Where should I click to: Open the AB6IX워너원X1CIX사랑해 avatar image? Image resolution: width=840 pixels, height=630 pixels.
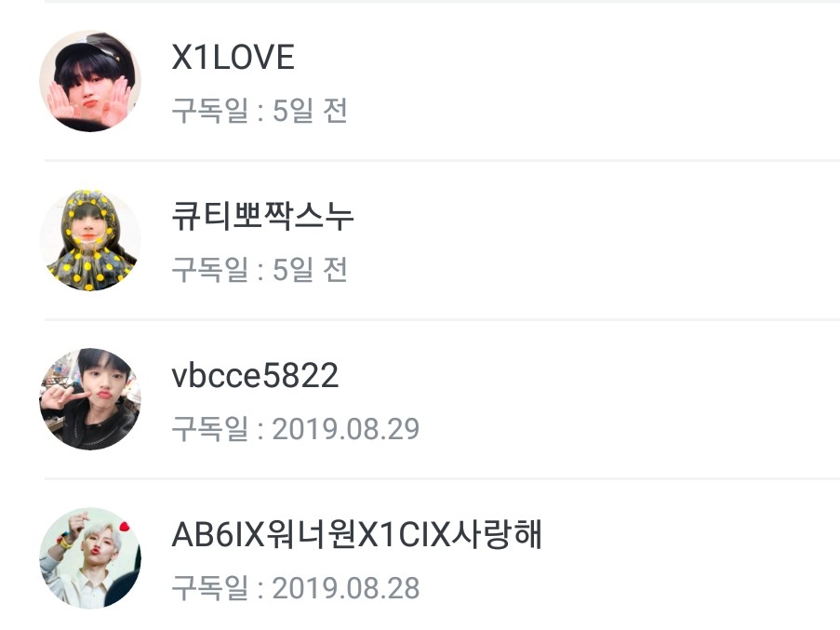click(x=90, y=558)
